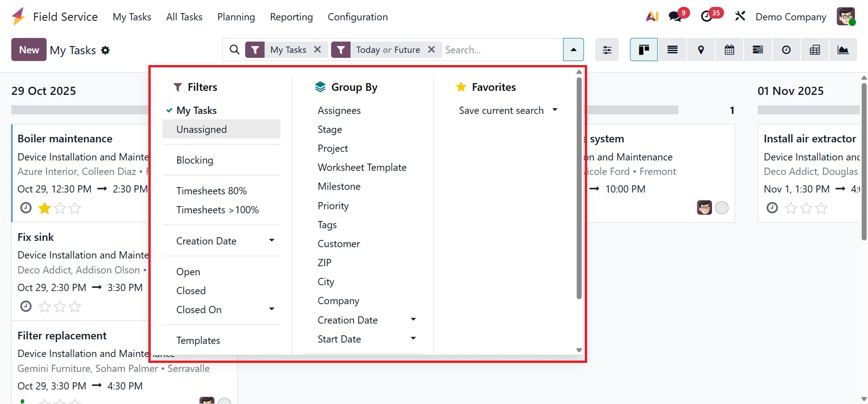Switch to the map view
Image resolution: width=868 pixels, height=404 pixels.
[x=701, y=50]
